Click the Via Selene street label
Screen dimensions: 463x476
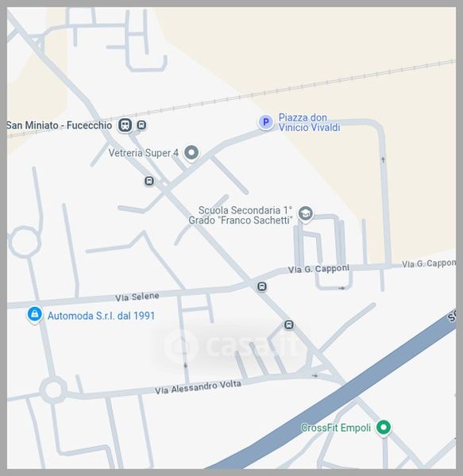point(137,297)
